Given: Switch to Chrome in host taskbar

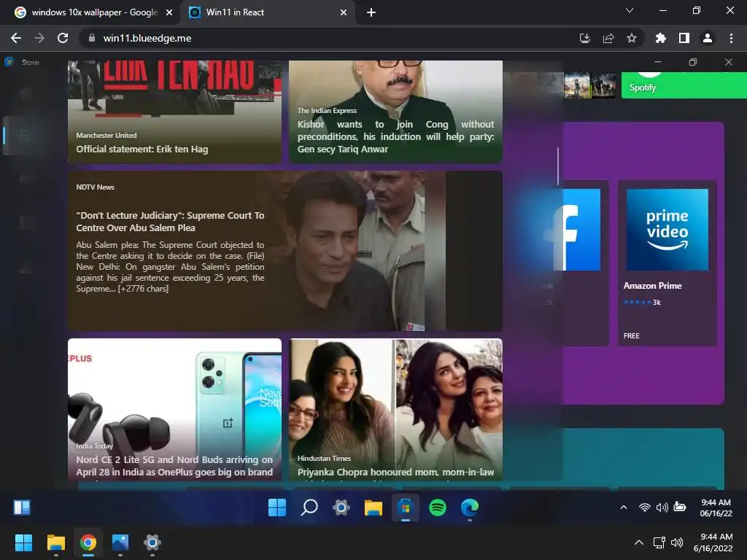Looking at the screenshot, I should tap(88, 542).
